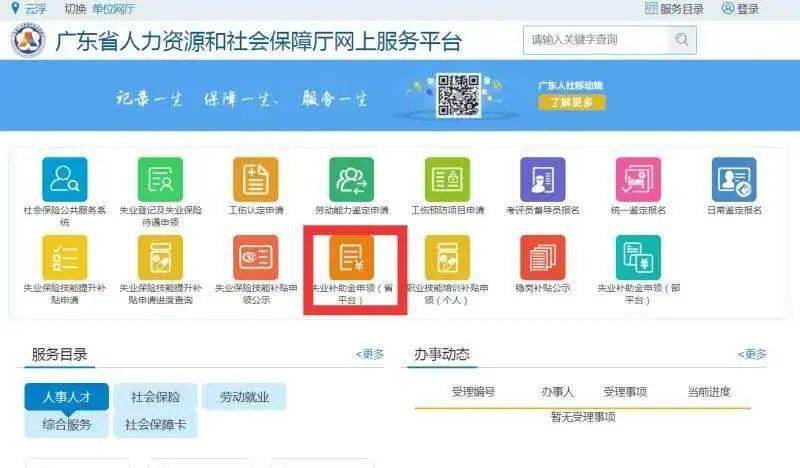800x468 pixels.
Task: Open 日常鉴定报名 icon
Action: 734,179
